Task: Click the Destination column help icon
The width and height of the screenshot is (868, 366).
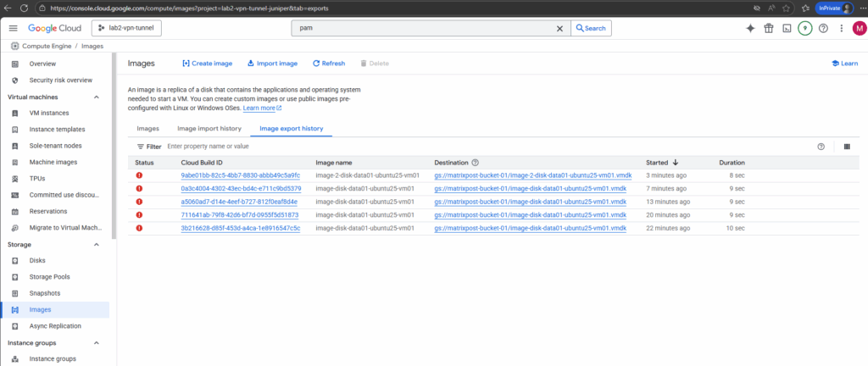Action: tap(475, 163)
